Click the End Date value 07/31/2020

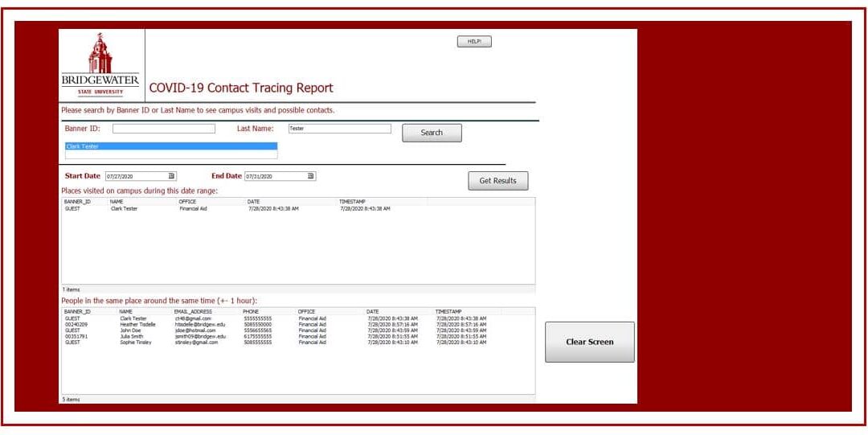click(x=259, y=176)
